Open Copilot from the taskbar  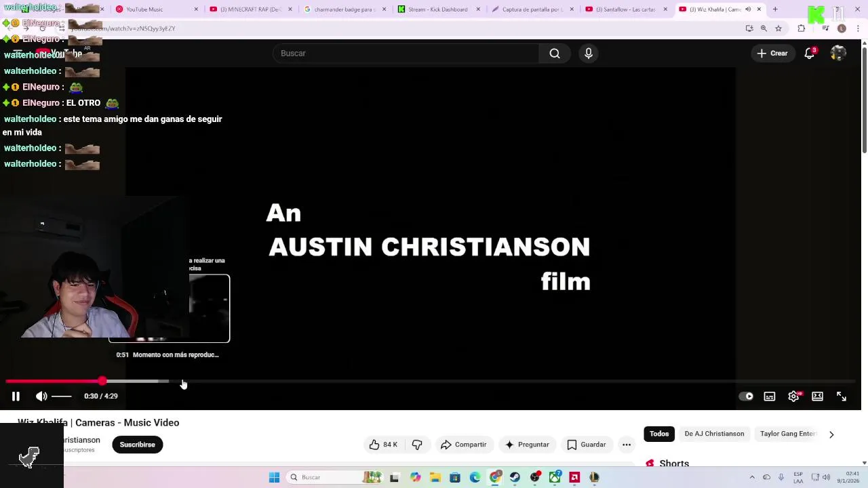(415, 477)
